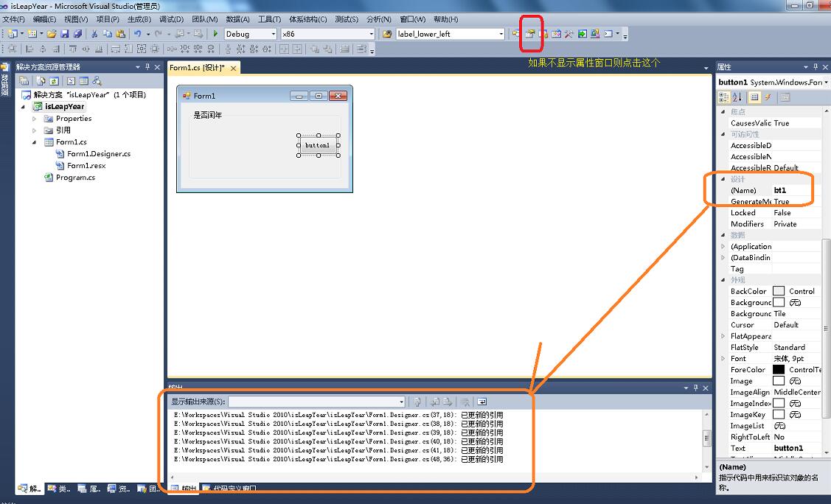The width and height of the screenshot is (831, 504).
Task: Pin the Solution Explorer panel with pushpin
Action: click(147, 67)
